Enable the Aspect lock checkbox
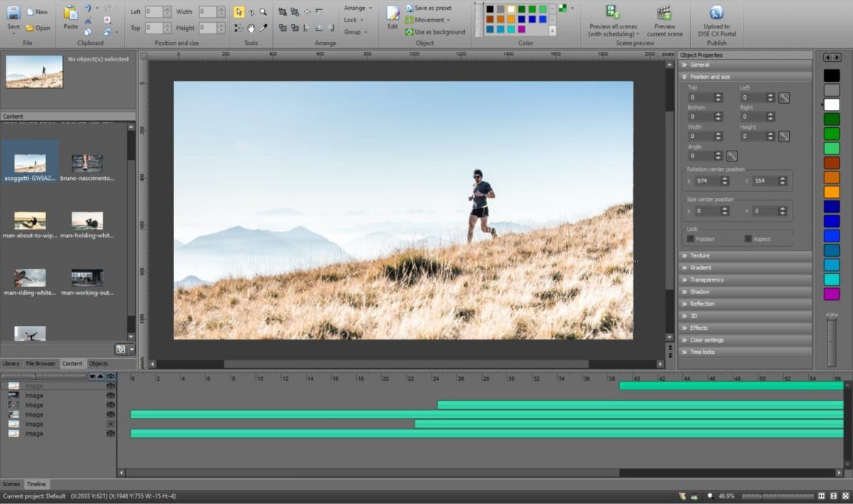 pyautogui.click(x=748, y=239)
